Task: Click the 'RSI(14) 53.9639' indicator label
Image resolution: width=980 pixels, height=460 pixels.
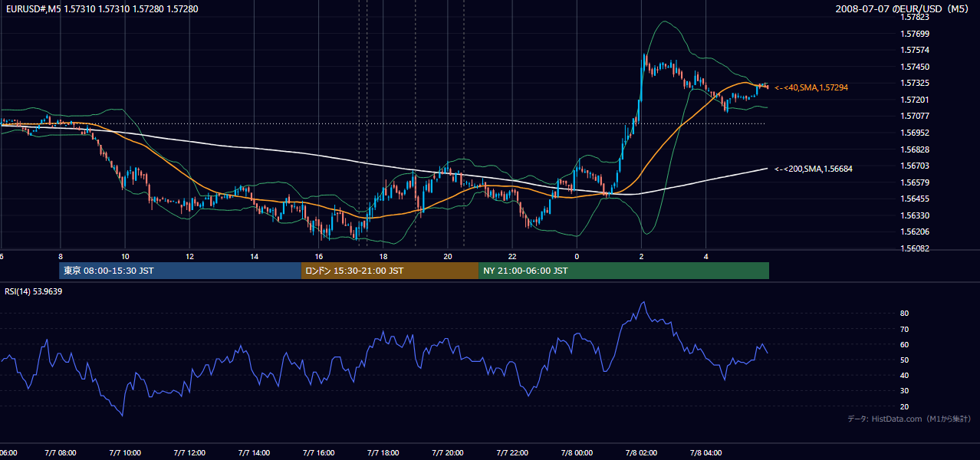Action: [x=34, y=291]
